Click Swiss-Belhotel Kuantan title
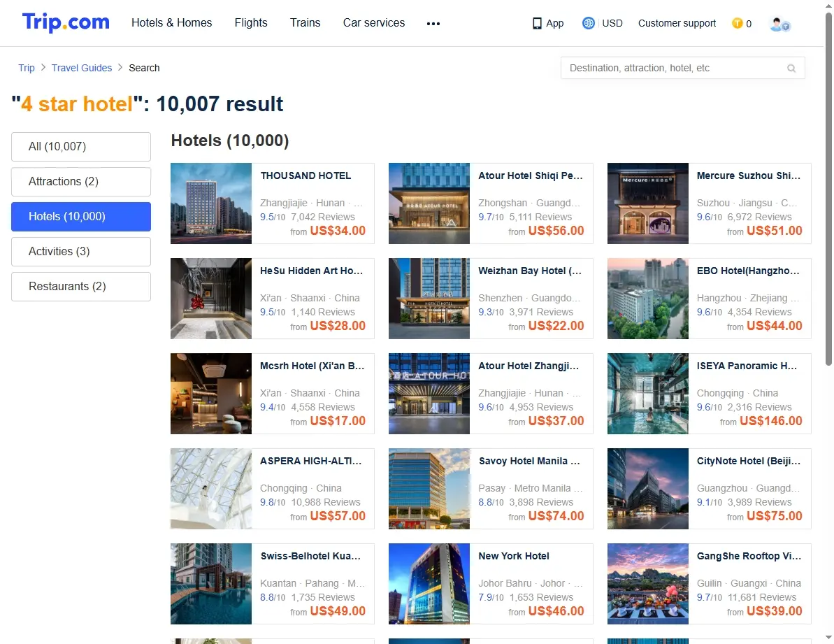Image resolution: width=834 pixels, height=644 pixels. tap(310, 557)
